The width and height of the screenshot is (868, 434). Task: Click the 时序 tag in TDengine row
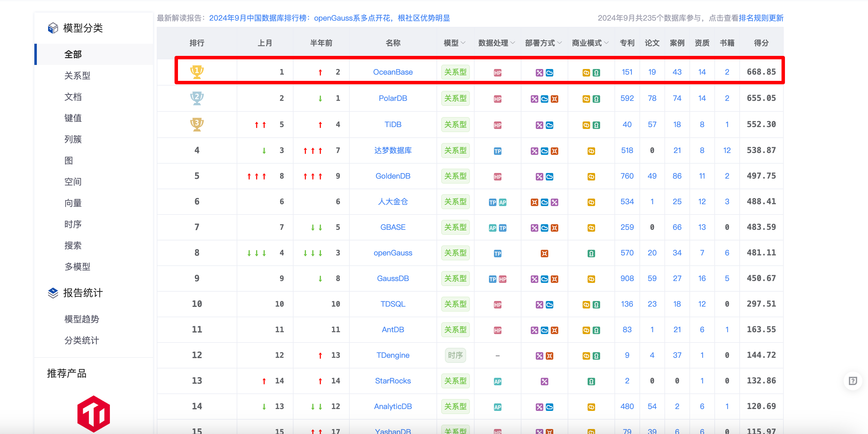click(x=455, y=355)
